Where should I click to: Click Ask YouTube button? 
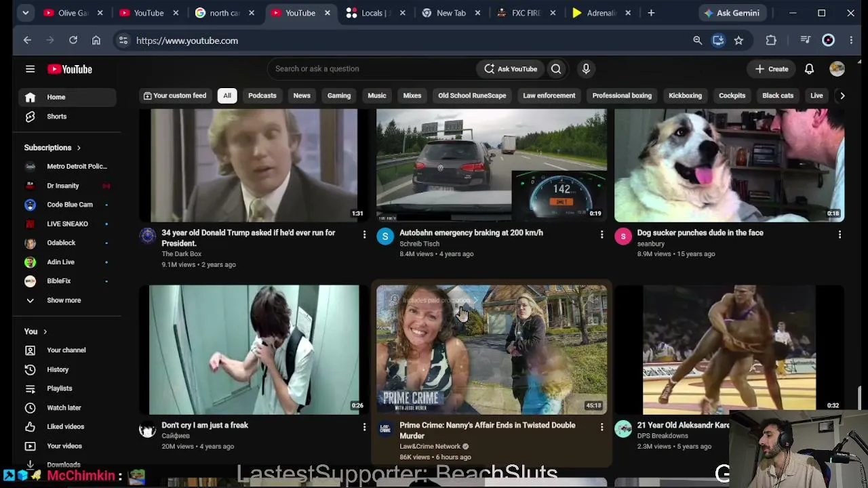coord(511,68)
